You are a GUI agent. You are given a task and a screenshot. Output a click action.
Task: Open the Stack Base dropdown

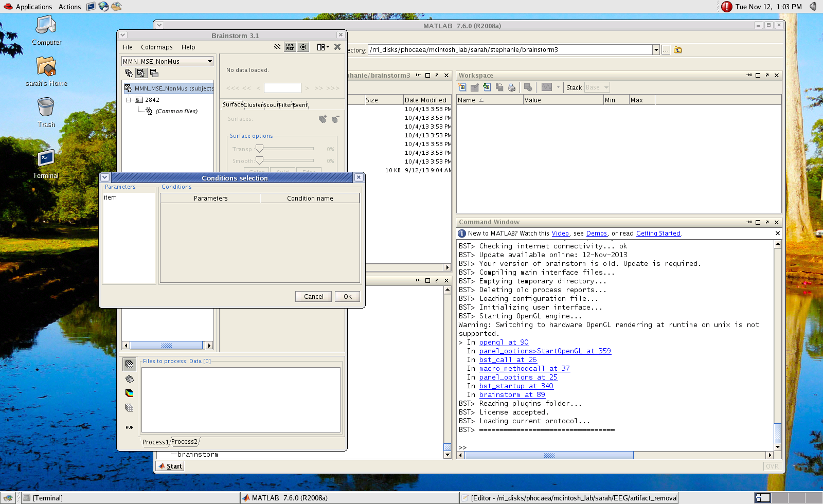(x=597, y=87)
